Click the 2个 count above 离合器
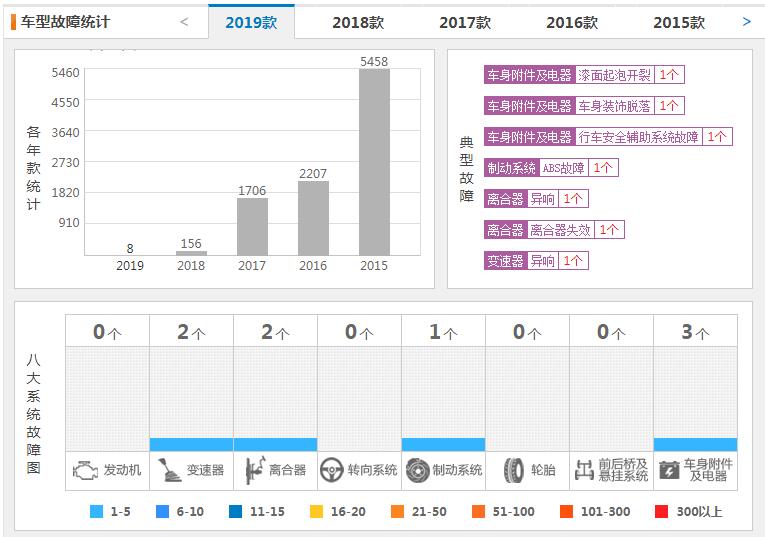The width and height of the screenshot is (765, 537). pos(275,332)
